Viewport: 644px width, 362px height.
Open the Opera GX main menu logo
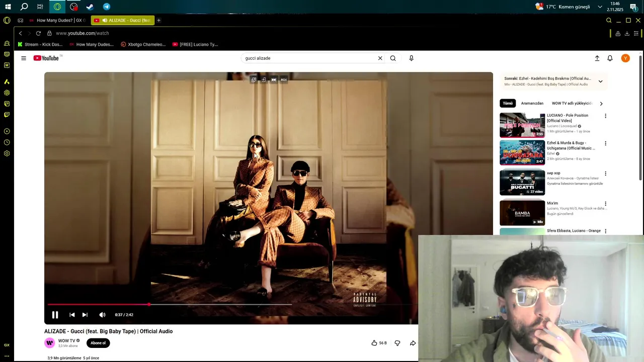point(7,21)
